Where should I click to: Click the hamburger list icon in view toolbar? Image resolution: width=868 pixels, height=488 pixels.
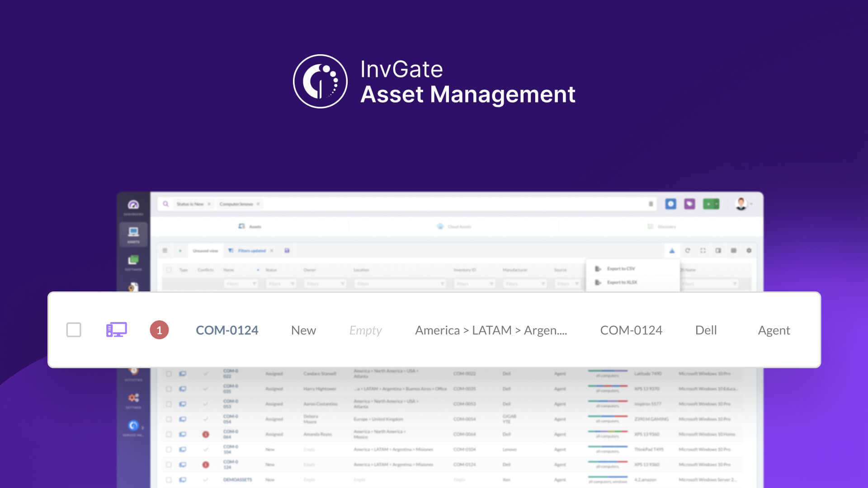165,250
